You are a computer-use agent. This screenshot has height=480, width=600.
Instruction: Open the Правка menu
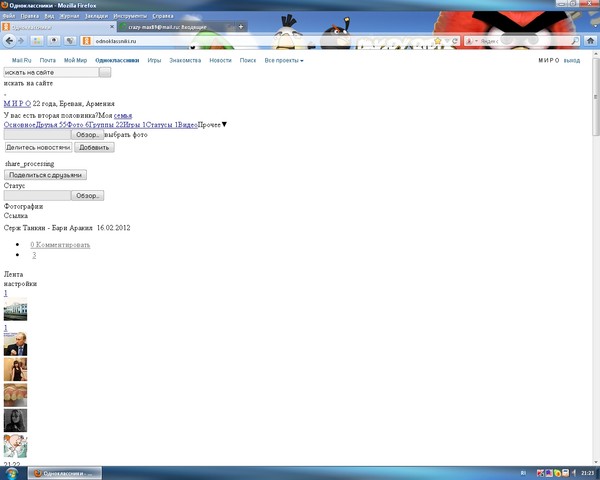click(29, 16)
